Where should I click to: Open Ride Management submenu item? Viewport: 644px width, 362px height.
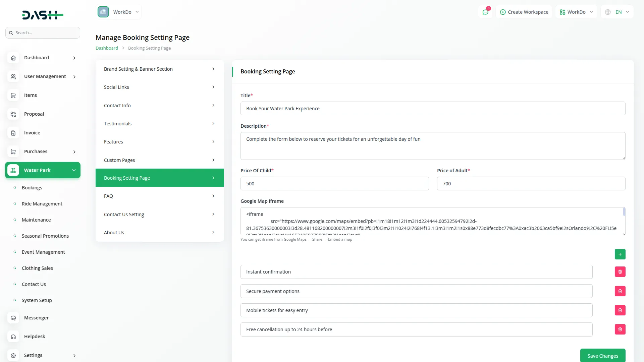(x=42, y=204)
